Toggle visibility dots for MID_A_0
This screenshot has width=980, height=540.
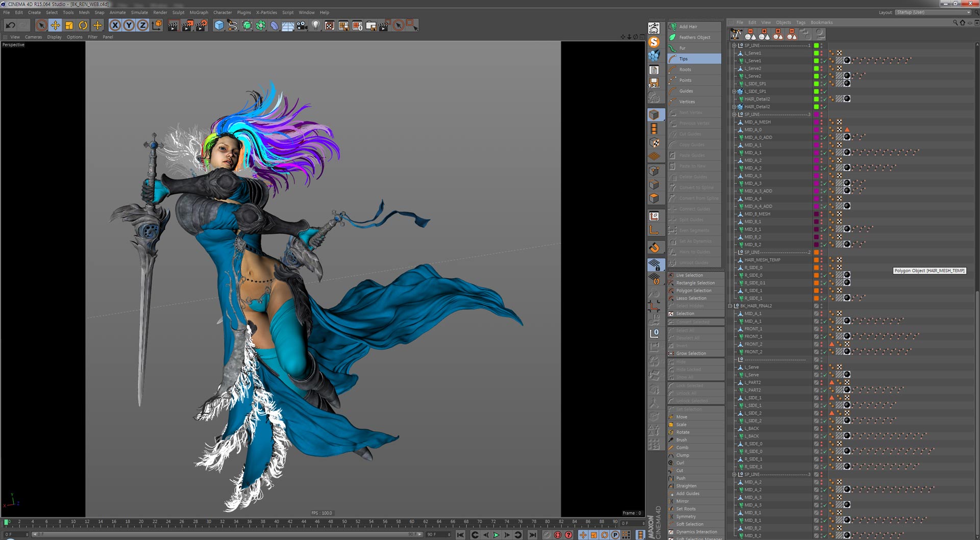(x=821, y=130)
